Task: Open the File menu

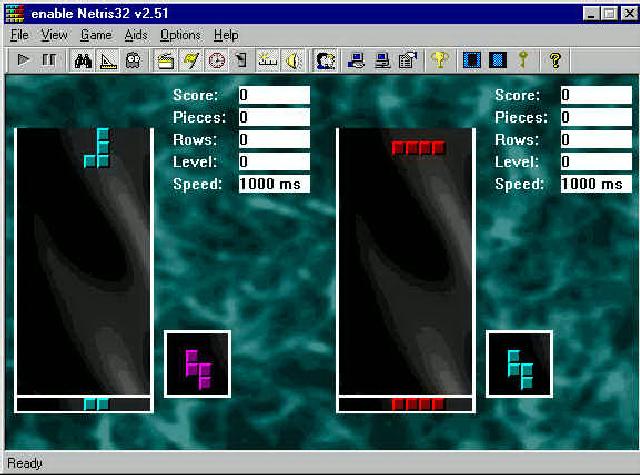Action: (20, 35)
